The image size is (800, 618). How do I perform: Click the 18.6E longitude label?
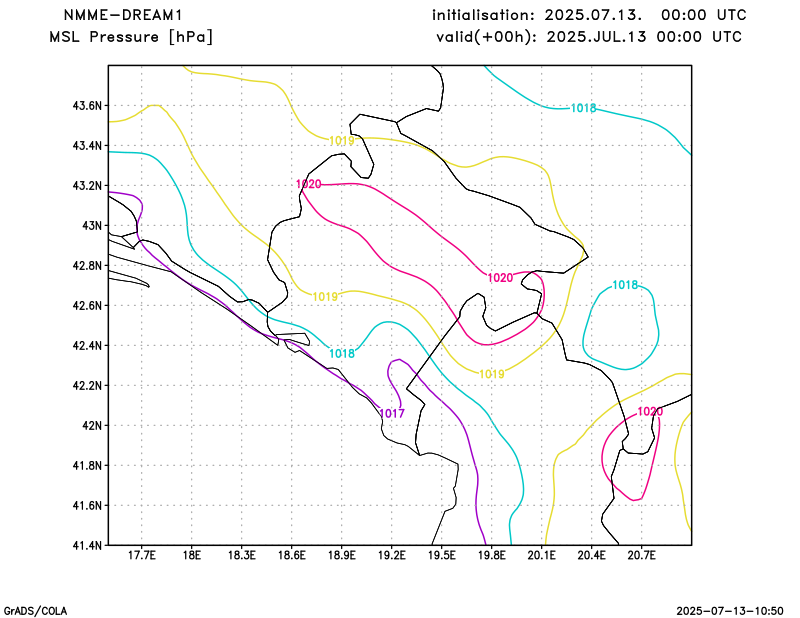click(291, 555)
